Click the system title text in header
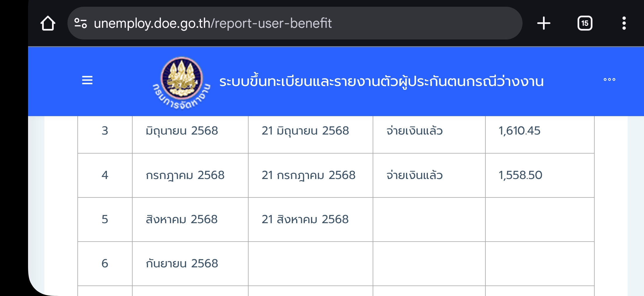This screenshot has width=644, height=296. click(x=381, y=81)
